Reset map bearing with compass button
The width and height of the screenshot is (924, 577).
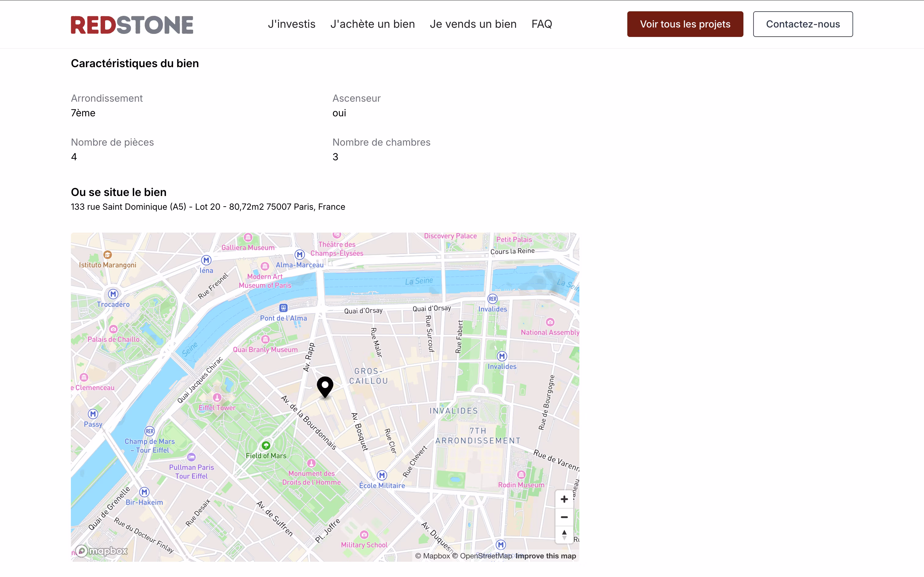click(564, 534)
